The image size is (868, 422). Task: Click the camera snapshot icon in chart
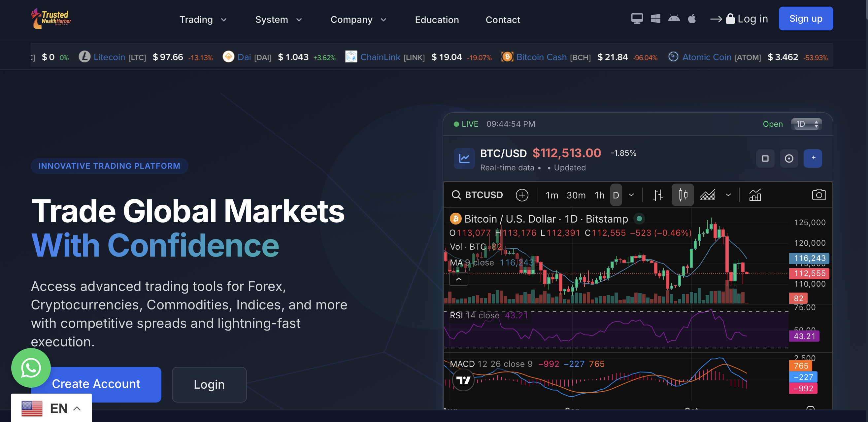pos(818,195)
